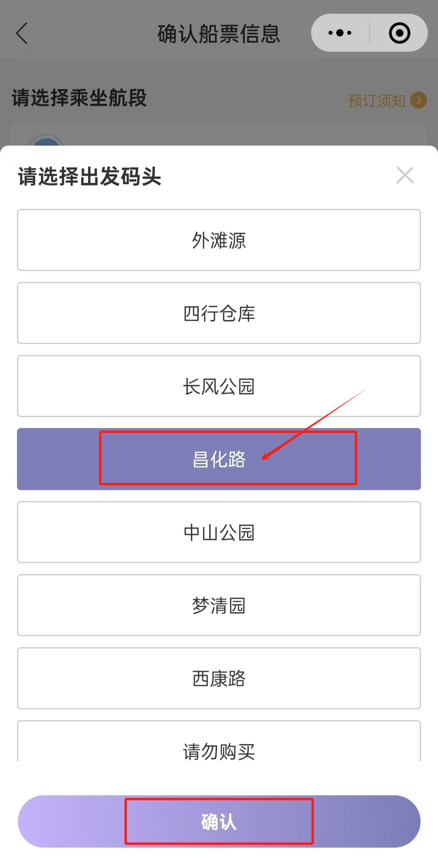
Task: Tap the 请选择出发码头 sheet title
Action: coord(90,177)
